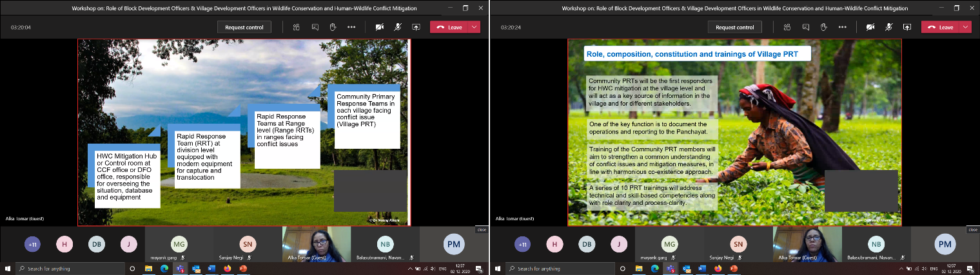980x275 pixels.
Task: Raise your hand in the left meeting window
Action: tap(333, 27)
